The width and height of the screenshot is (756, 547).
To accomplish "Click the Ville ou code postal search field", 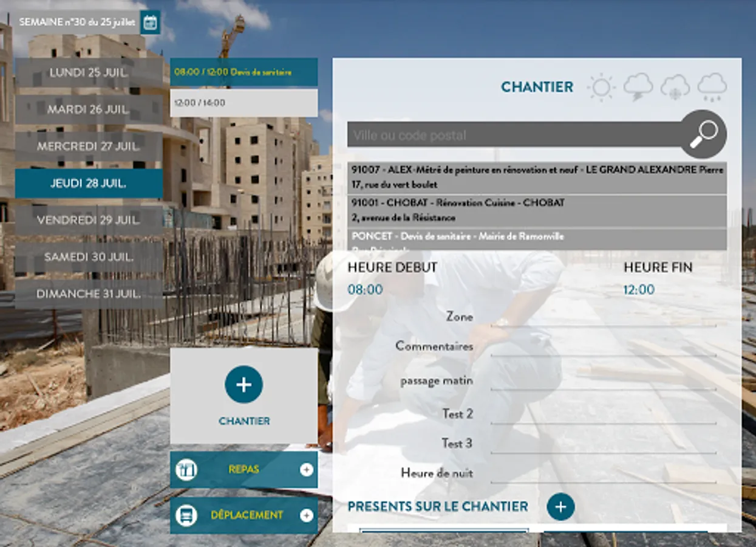I will point(515,135).
